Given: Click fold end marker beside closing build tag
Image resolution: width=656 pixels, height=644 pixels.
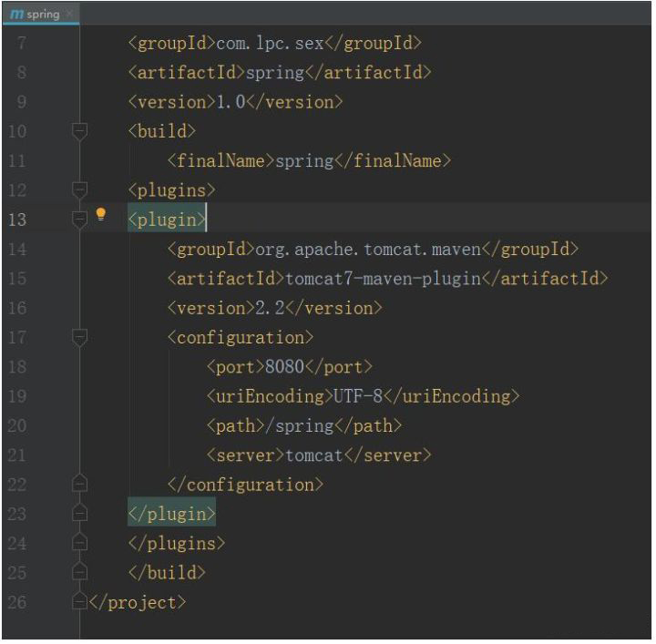Looking at the screenshot, I should click(80, 573).
